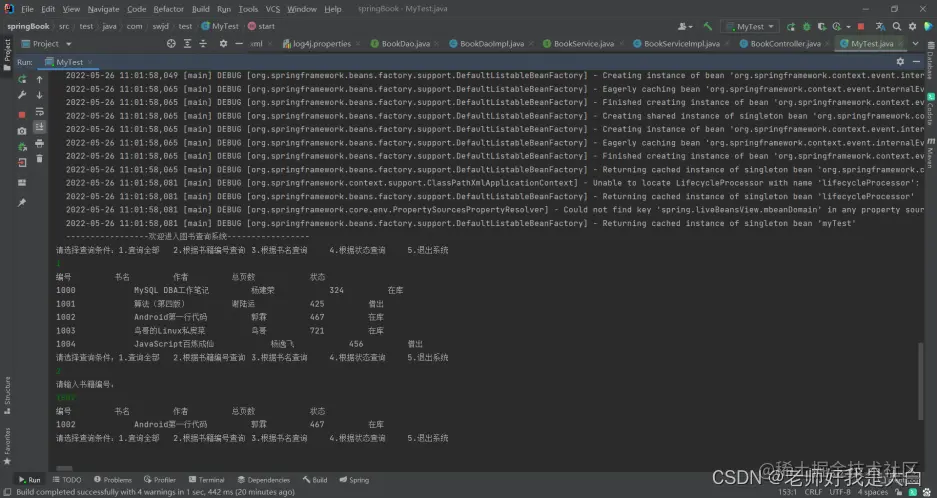Image resolution: width=937 pixels, height=498 pixels.
Task: Toggle the Favorites tool window
Action: click(x=7, y=446)
